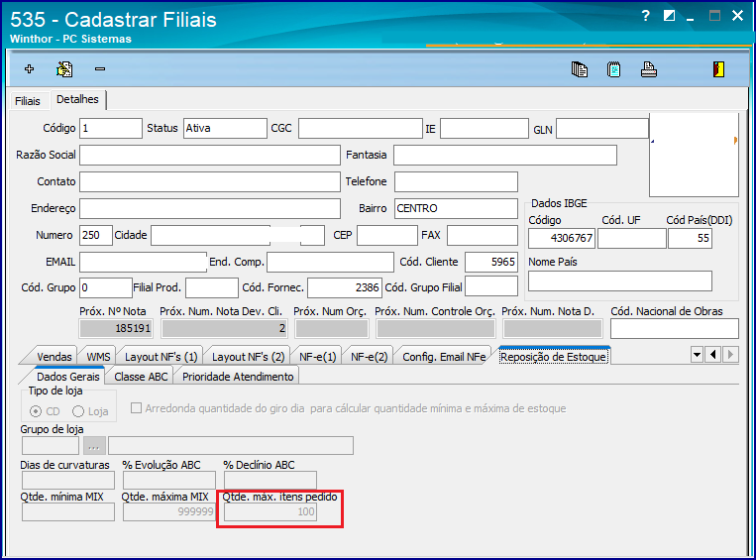Open the Prioridade Atendimento sub-tab

238,377
